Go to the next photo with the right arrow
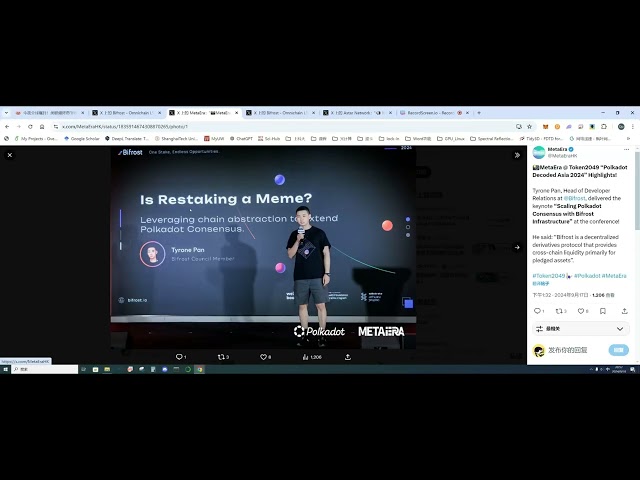 click(x=517, y=247)
